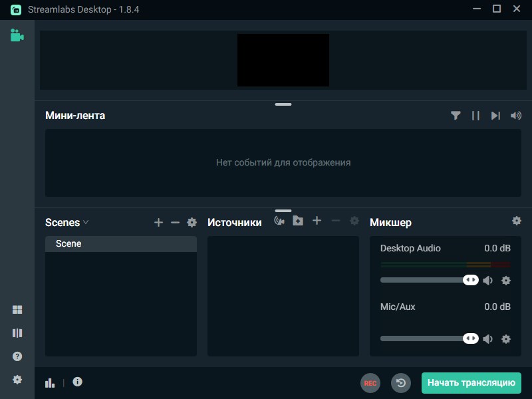532x399 pixels.
Task: Open Streamlabs settings gear in sidebar
Action: coord(16,380)
